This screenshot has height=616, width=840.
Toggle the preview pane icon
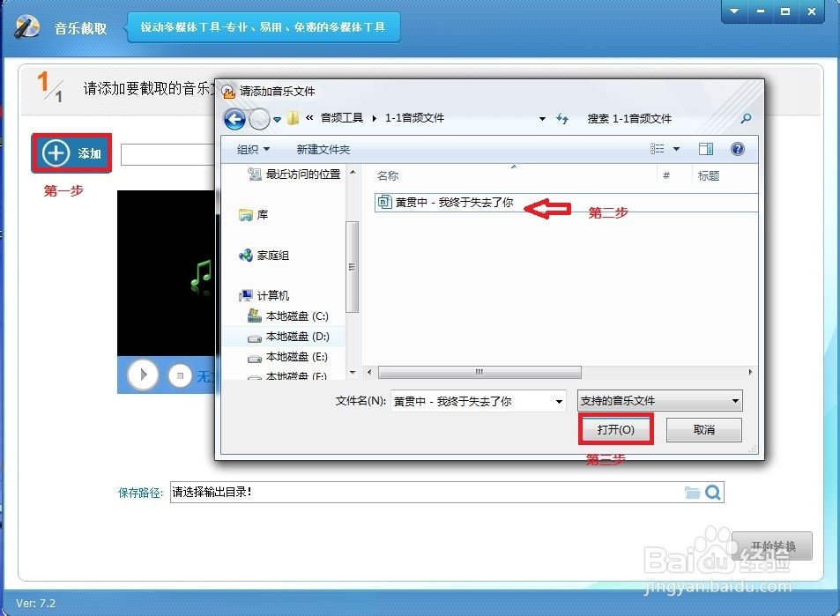[x=706, y=149]
